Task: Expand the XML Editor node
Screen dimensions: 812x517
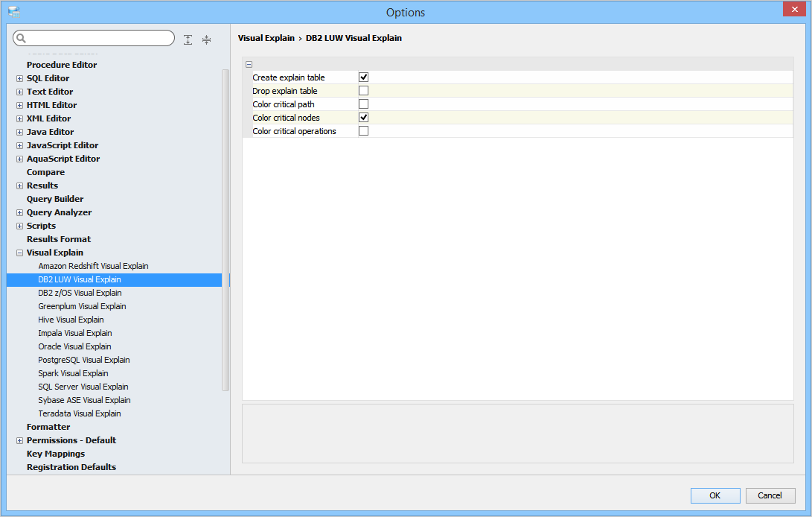Action: coord(19,118)
